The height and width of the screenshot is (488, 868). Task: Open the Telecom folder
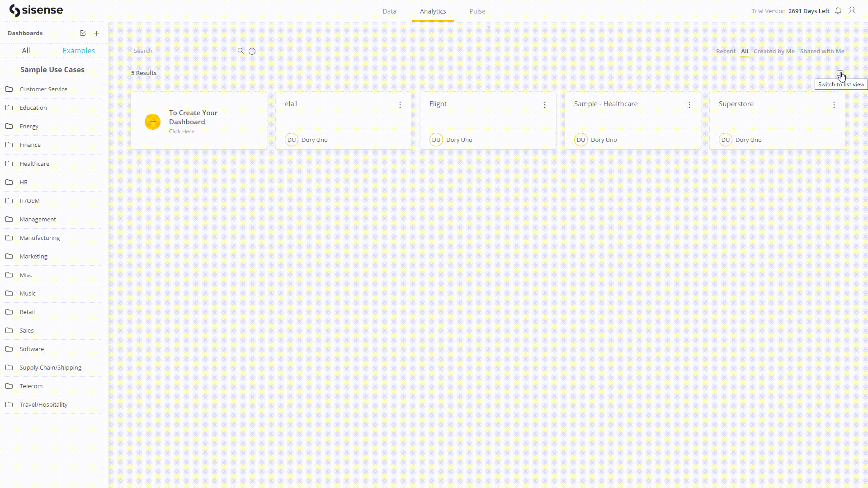point(53,386)
